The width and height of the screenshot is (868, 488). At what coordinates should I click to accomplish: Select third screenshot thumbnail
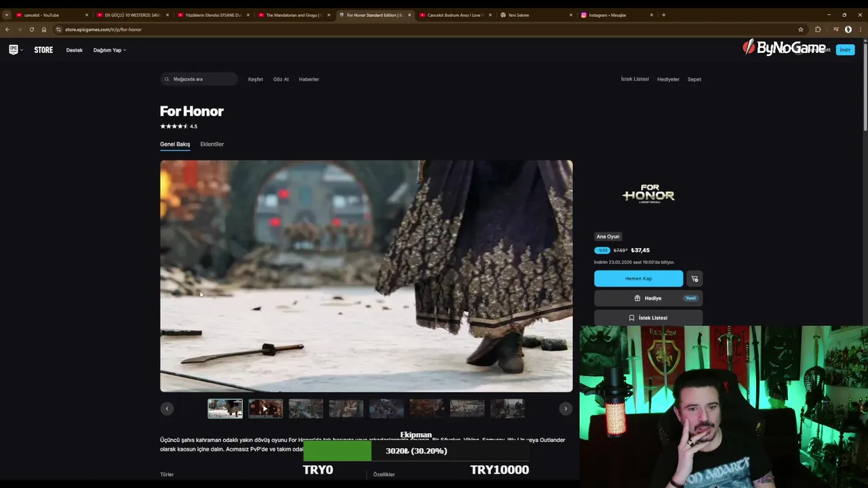(306, 408)
